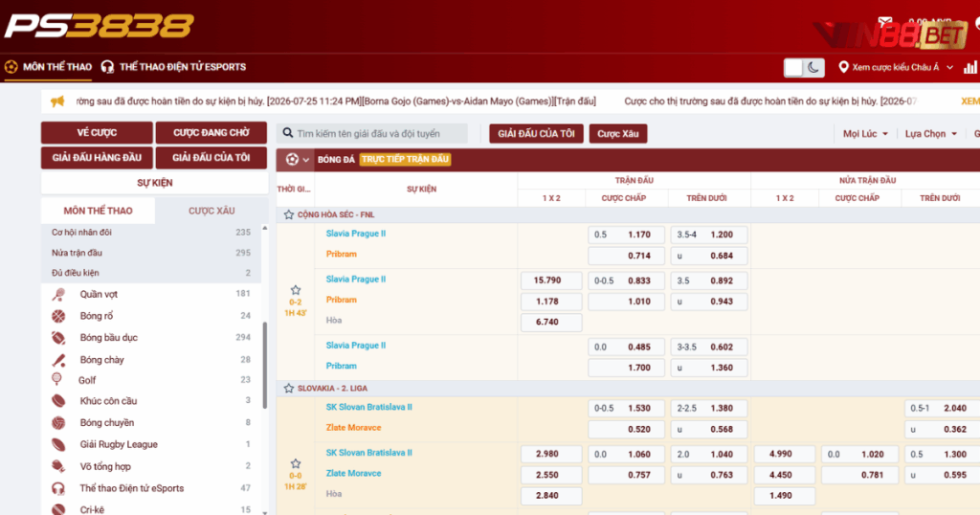Select the basketball icon next to Bóng rổ
The height and width of the screenshot is (515, 980).
58,316
